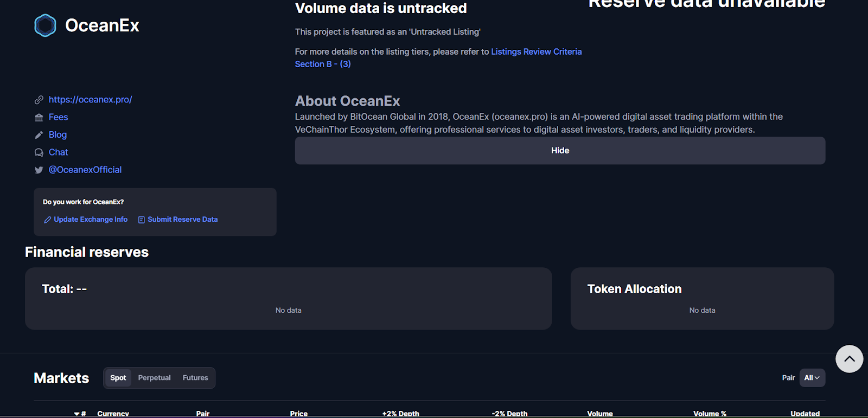Click the speech bubble icon next to Chat
This screenshot has height=418, width=868.
click(39, 152)
